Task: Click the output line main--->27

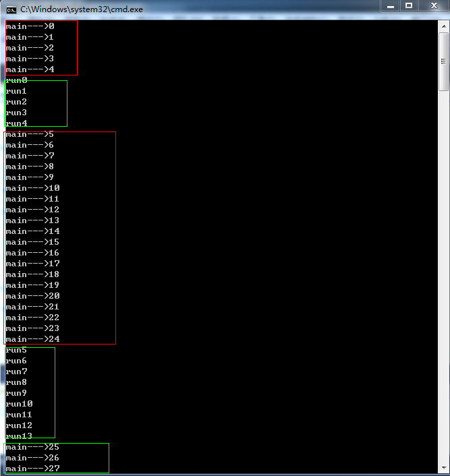Action: (32, 469)
